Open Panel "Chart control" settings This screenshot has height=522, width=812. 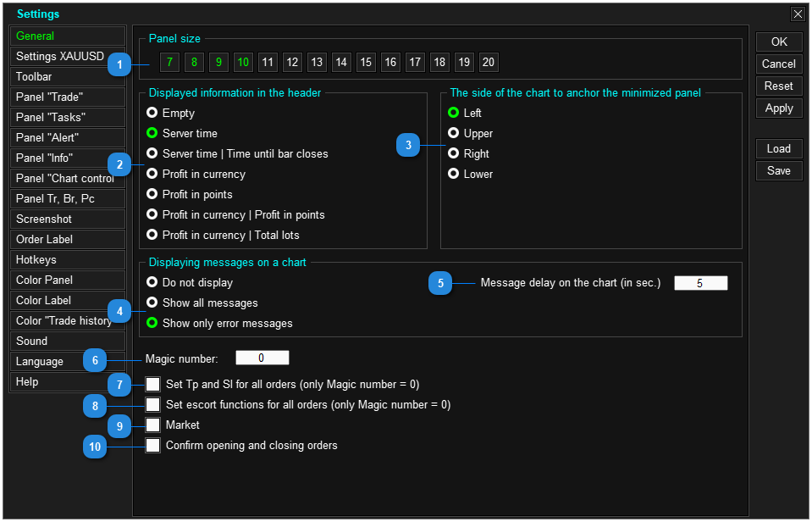point(68,178)
